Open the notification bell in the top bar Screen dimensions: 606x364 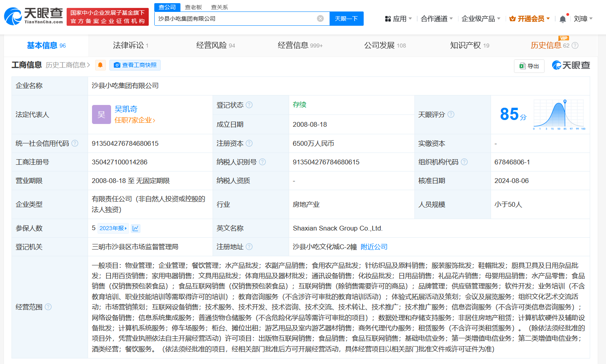(x=562, y=19)
